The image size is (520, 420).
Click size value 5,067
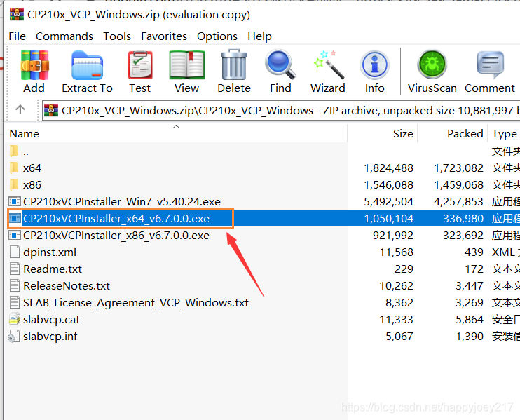click(x=399, y=336)
